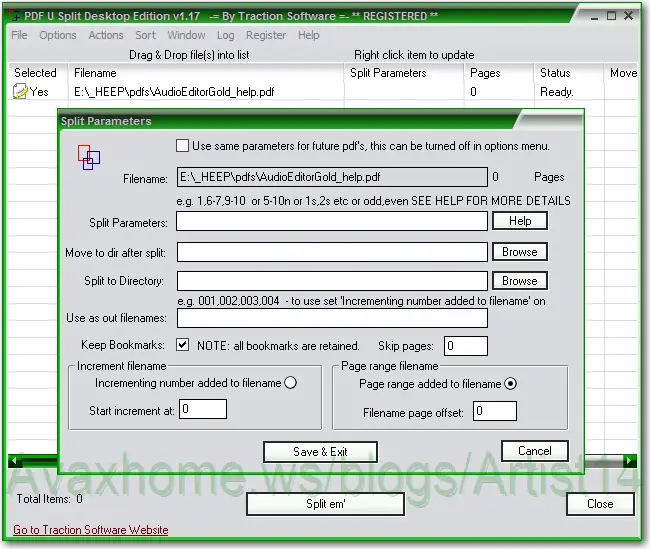Click the PDF U Split app icon in title bar
The width and height of the screenshot is (650, 549).
pyautogui.click(x=14, y=15)
